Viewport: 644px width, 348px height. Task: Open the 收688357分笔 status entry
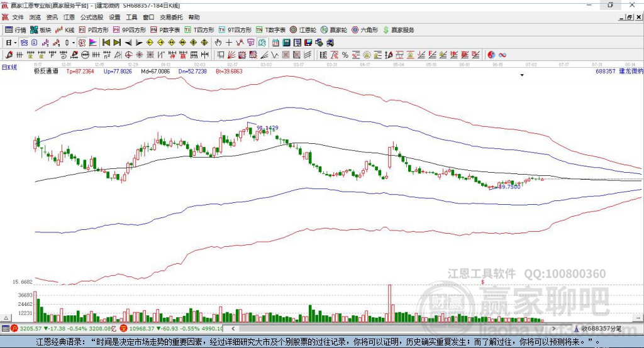(597, 329)
